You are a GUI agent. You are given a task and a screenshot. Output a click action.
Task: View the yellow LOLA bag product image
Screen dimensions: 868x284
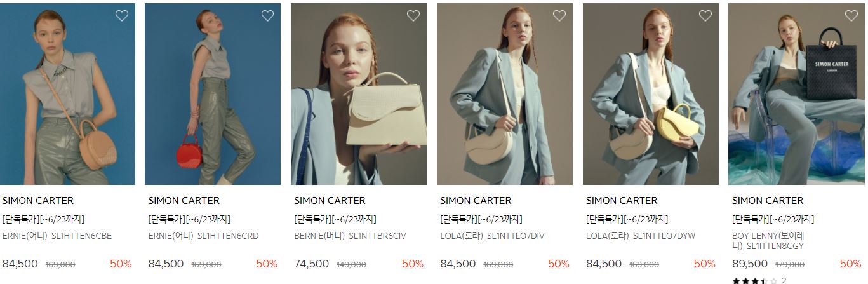pos(651,94)
